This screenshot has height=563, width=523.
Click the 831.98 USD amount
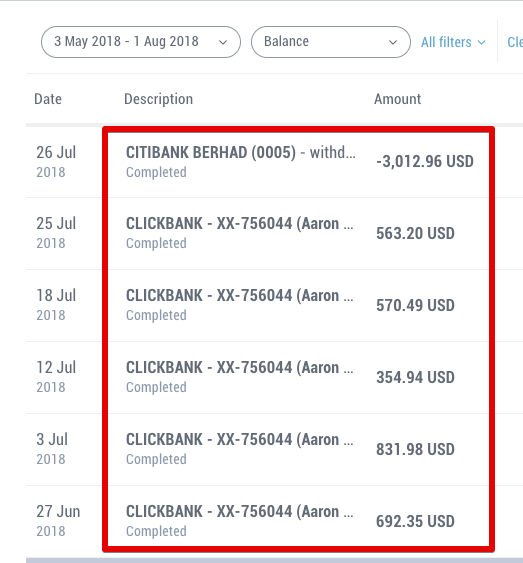tap(415, 449)
